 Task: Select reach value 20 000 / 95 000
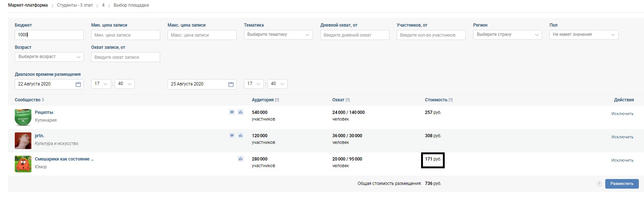tap(347, 159)
